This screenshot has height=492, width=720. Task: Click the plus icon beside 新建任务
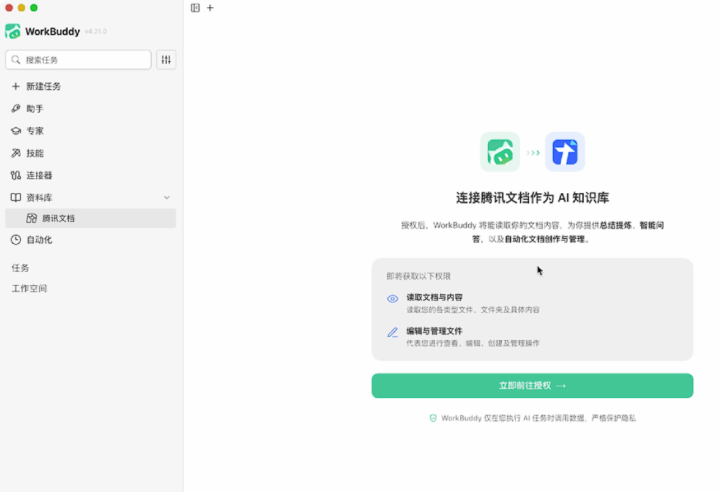16,86
